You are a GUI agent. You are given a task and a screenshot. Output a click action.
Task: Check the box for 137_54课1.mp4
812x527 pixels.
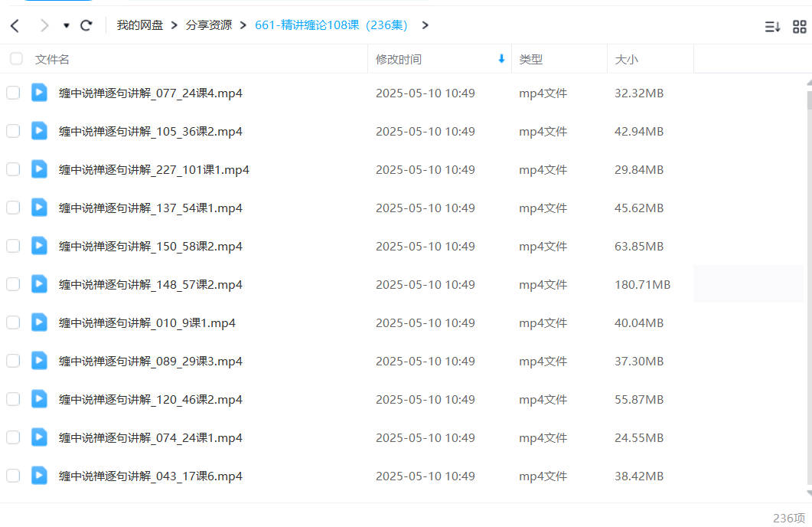coord(13,208)
